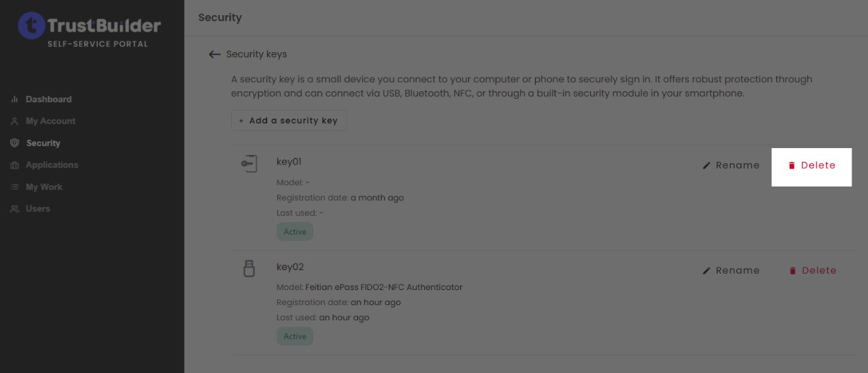
Task: Click the TrustBuilder logo icon
Action: 31,26
